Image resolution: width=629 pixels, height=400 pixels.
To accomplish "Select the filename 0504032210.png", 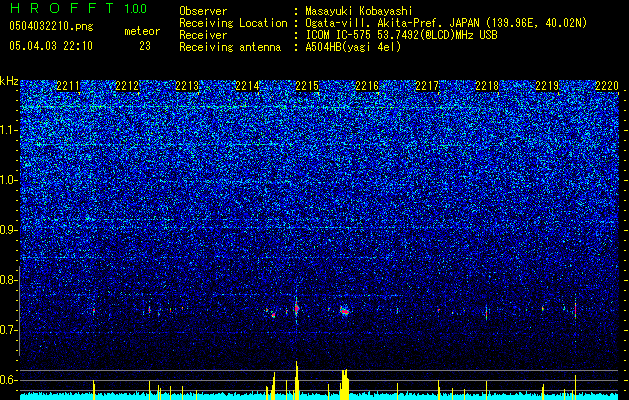I will pos(51,26).
